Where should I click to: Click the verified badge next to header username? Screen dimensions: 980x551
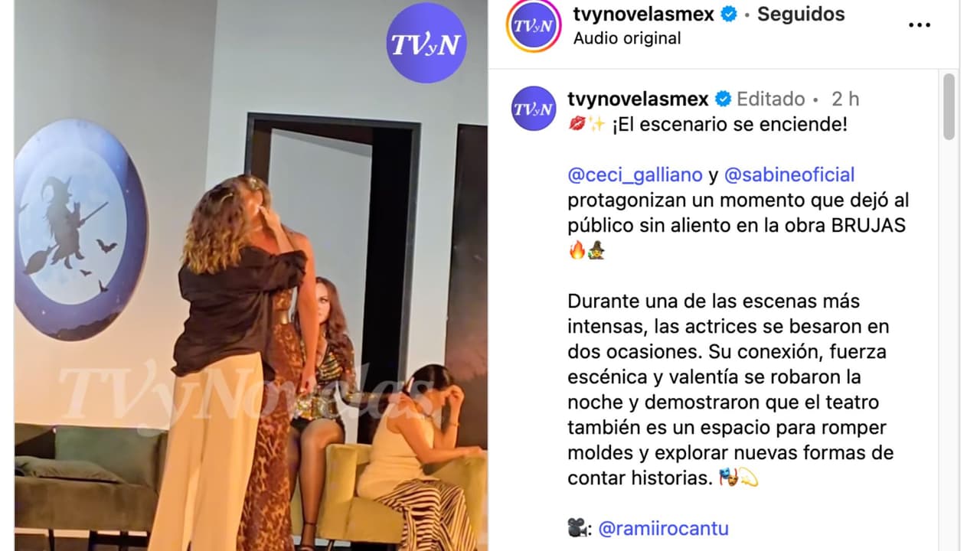click(x=729, y=14)
